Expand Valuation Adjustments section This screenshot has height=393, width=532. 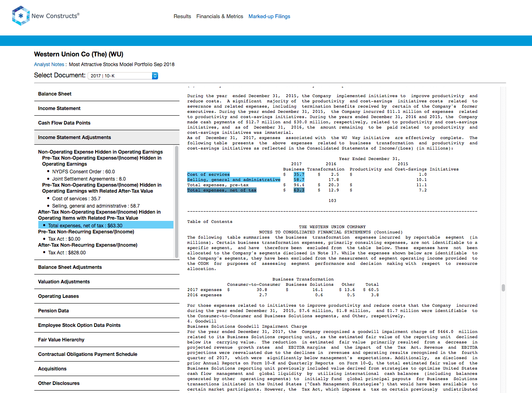tap(107, 282)
